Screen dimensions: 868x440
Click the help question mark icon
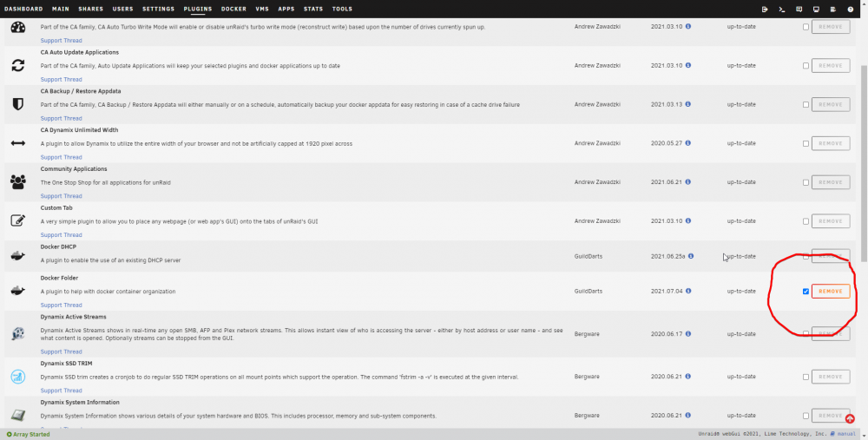851,9
